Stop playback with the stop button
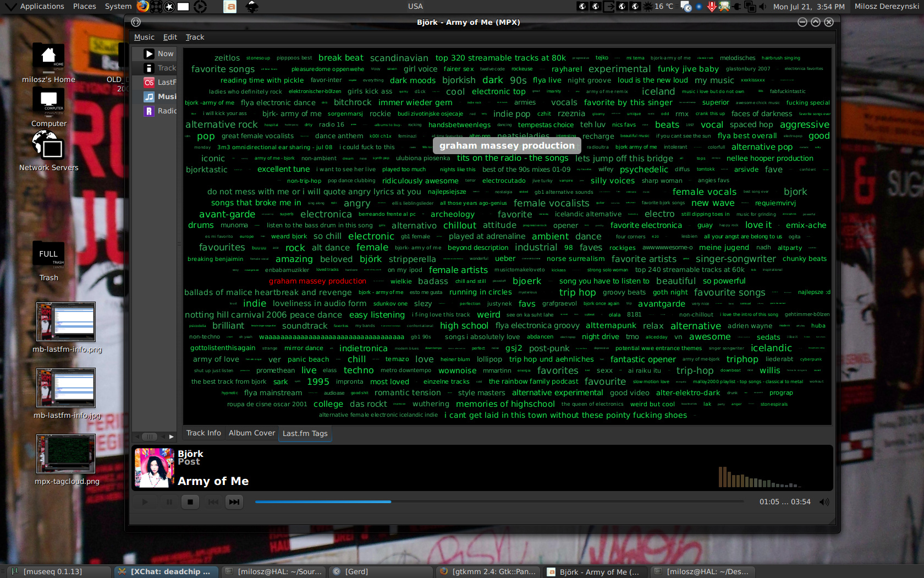The width and height of the screenshot is (924, 578). click(x=190, y=501)
